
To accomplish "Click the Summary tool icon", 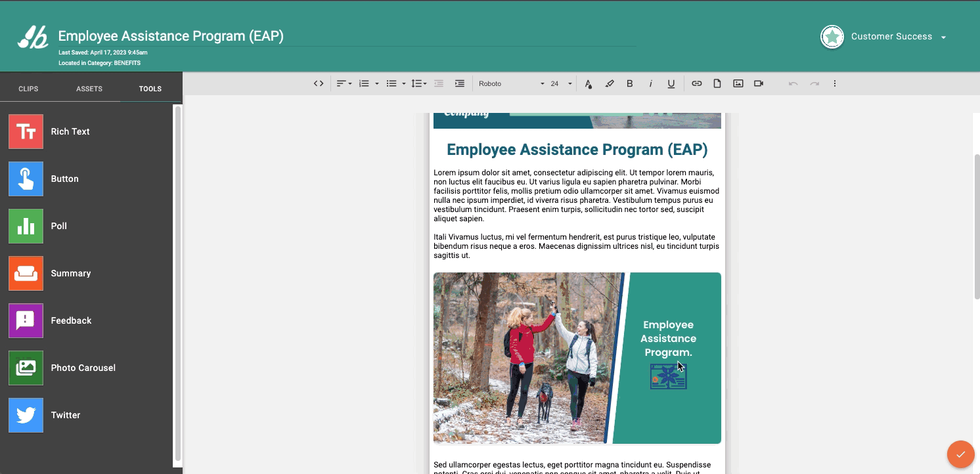I will (x=26, y=273).
